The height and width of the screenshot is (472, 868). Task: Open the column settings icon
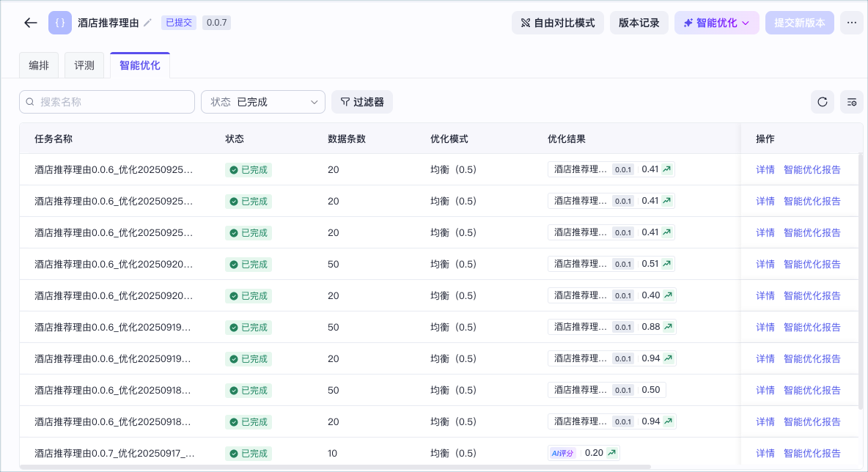click(x=851, y=102)
